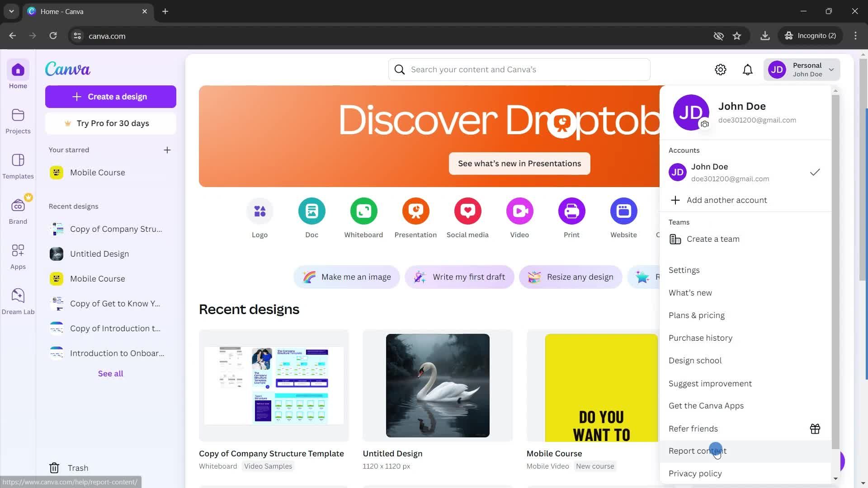Select the Logo design type icon
868x488 pixels.
pyautogui.click(x=260, y=211)
